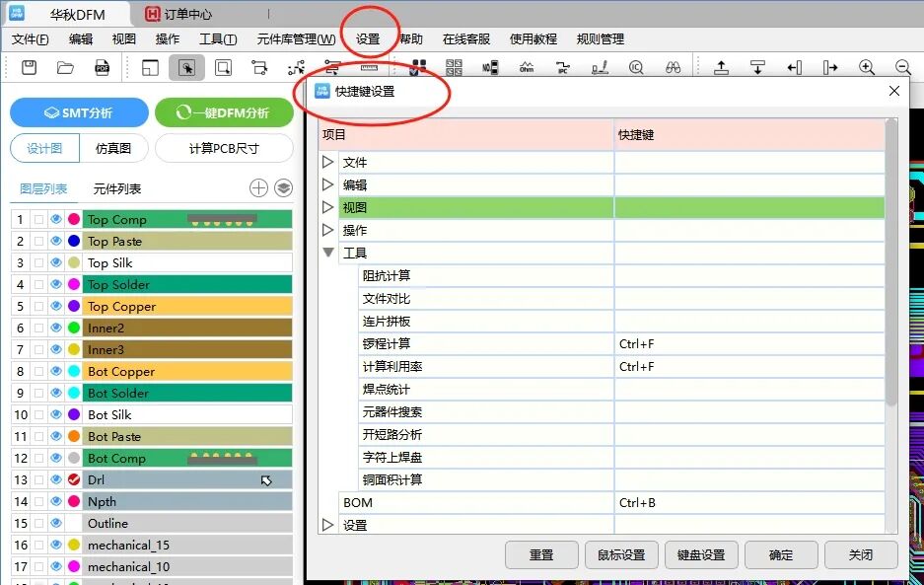Click the Inner3 layer color dot
The image size is (924, 585).
[x=74, y=349]
